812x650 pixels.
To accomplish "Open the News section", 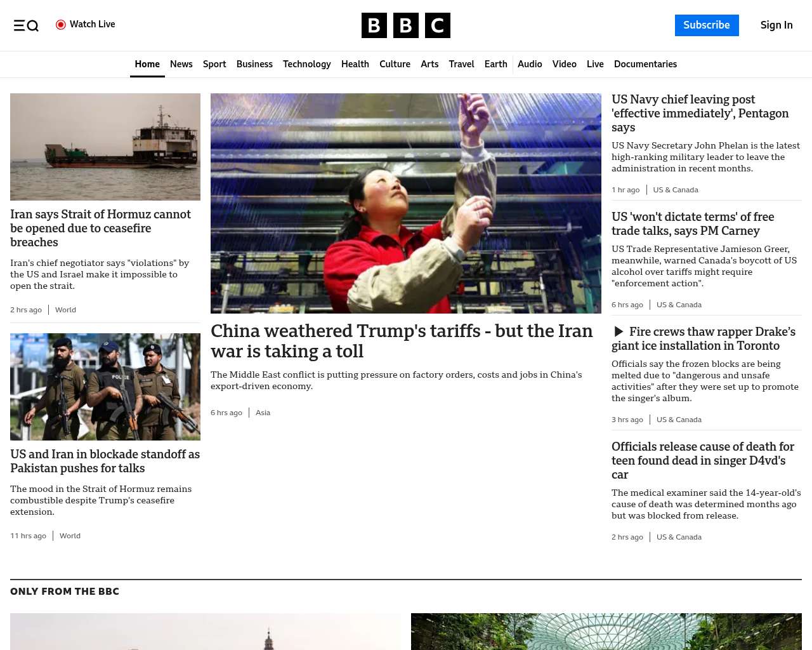I will [x=181, y=64].
